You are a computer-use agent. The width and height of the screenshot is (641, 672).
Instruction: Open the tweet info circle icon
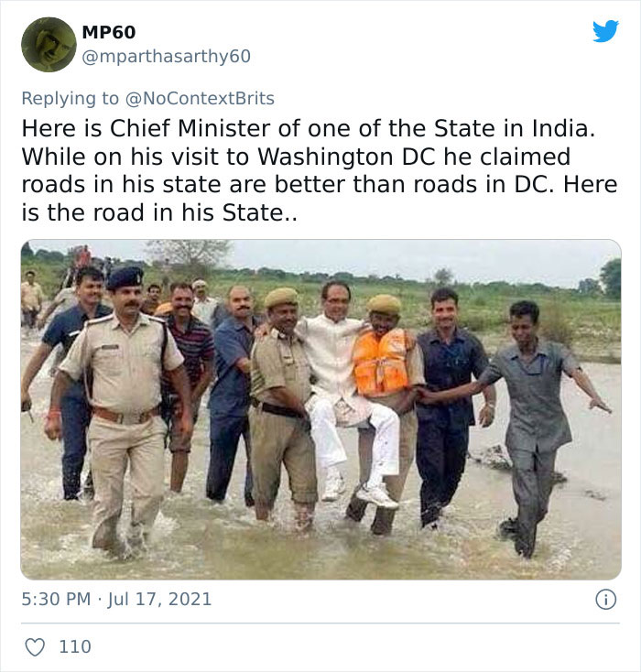(x=605, y=600)
